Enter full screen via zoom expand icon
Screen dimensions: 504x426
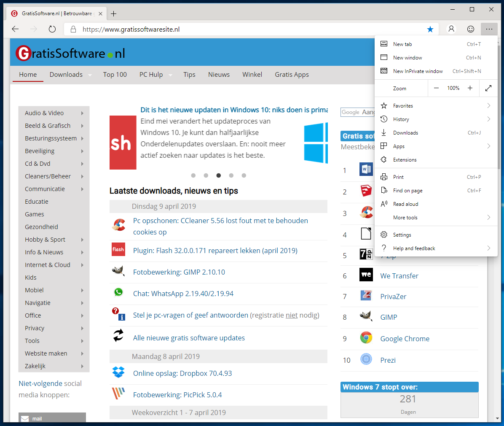click(488, 88)
